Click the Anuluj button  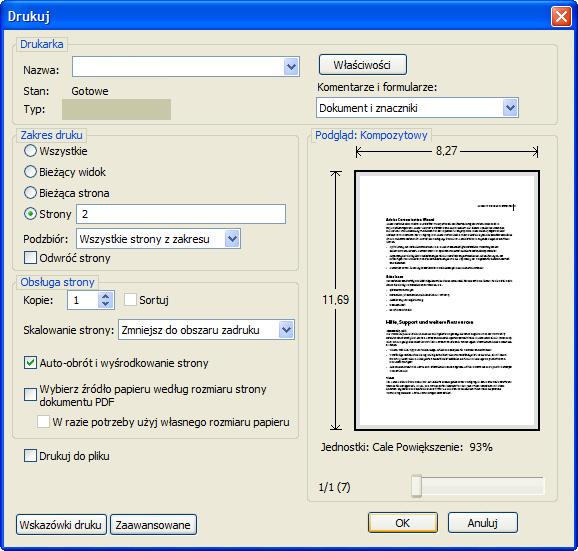(x=483, y=523)
